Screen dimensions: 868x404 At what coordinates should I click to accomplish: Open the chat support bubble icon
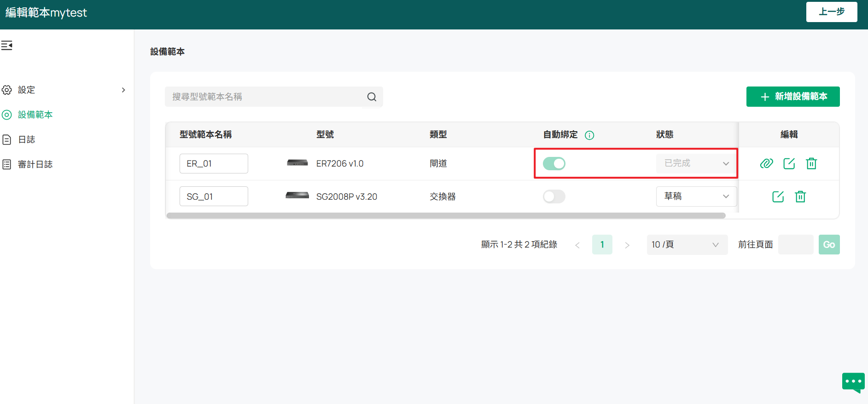[x=853, y=382]
